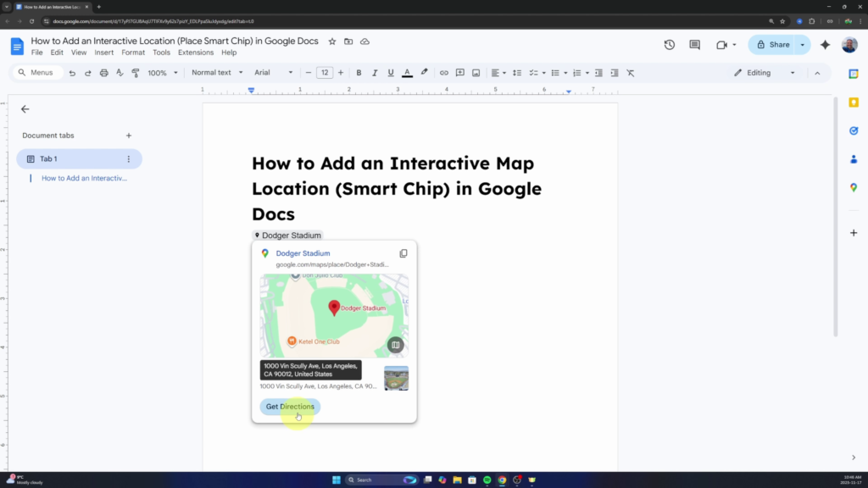Select the Tab 1 document tab

(x=47, y=158)
